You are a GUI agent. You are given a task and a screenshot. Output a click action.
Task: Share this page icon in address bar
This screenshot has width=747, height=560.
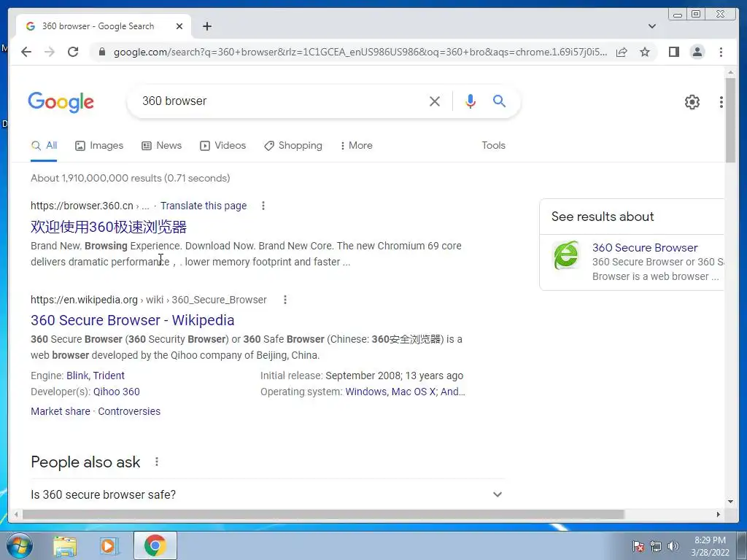622,52
